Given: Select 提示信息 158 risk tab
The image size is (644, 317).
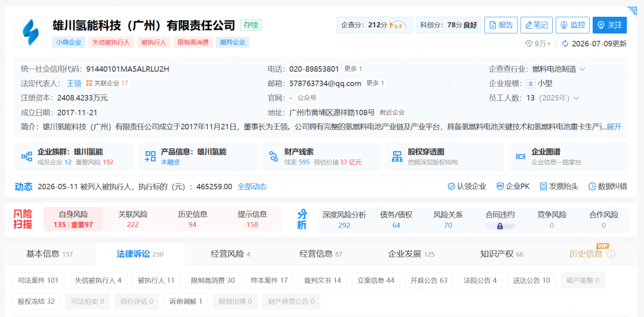Looking at the screenshot, I should (x=252, y=219).
